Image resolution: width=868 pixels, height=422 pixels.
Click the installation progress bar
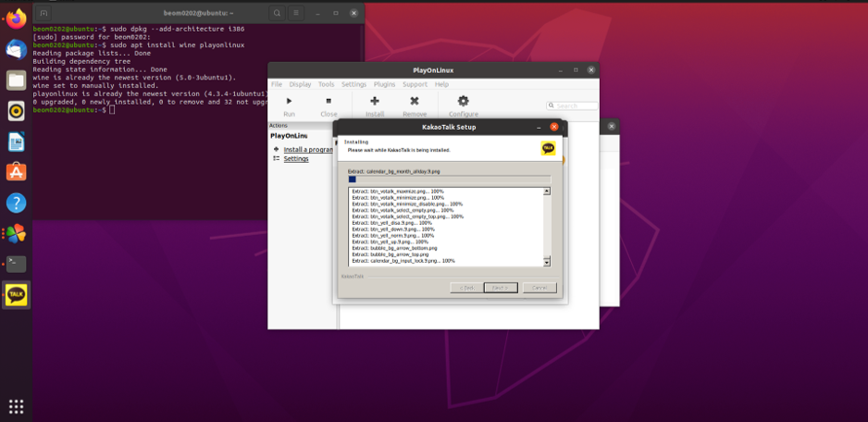pyautogui.click(x=449, y=180)
